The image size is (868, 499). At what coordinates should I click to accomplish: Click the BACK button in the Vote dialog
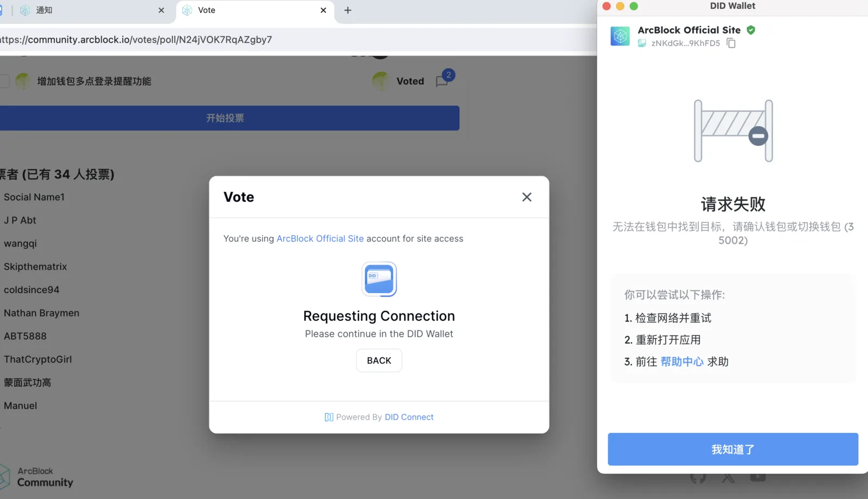click(379, 361)
